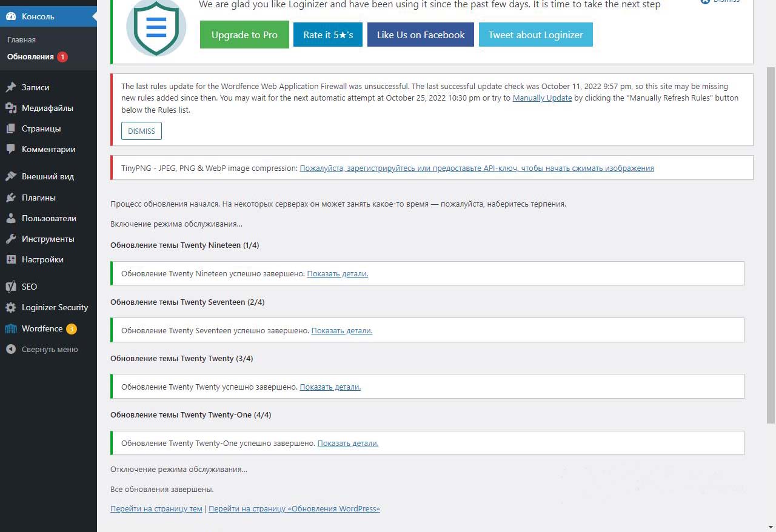Click the Loginizer Security gear icon
776x532 pixels.
(x=11, y=307)
